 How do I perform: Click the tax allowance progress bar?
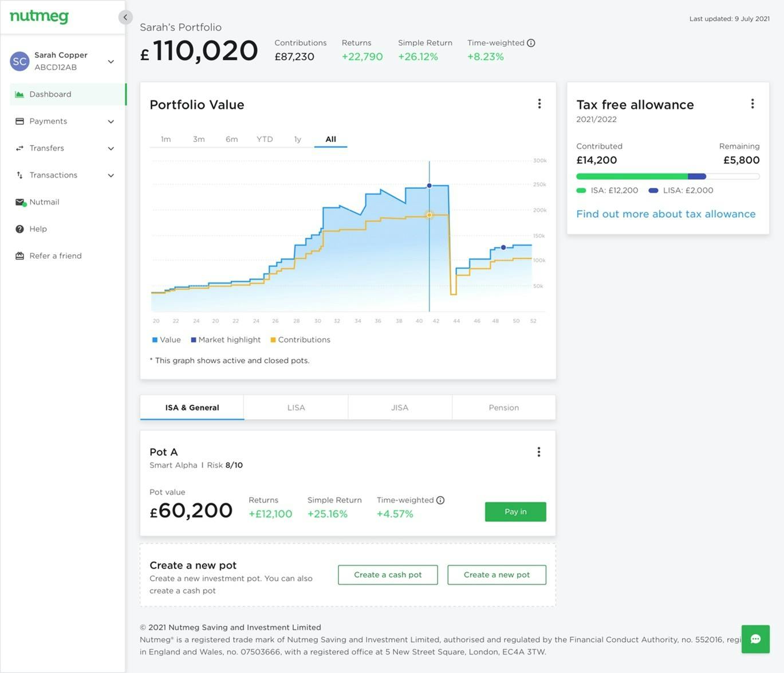(x=668, y=176)
